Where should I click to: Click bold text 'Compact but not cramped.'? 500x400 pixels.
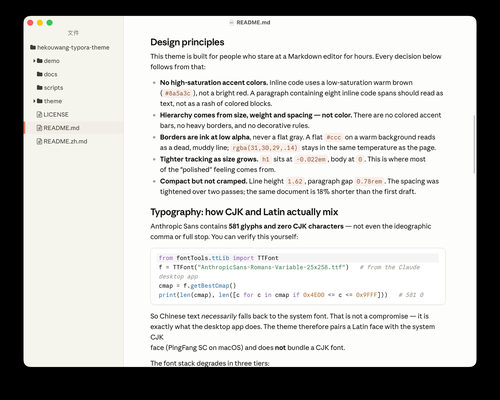(203, 181)
